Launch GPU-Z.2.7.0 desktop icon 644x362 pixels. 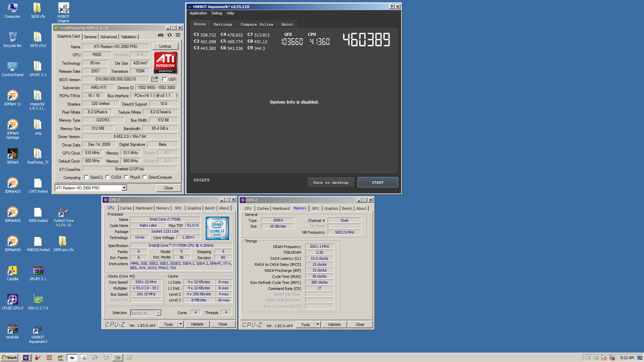(x=38, y=302)
